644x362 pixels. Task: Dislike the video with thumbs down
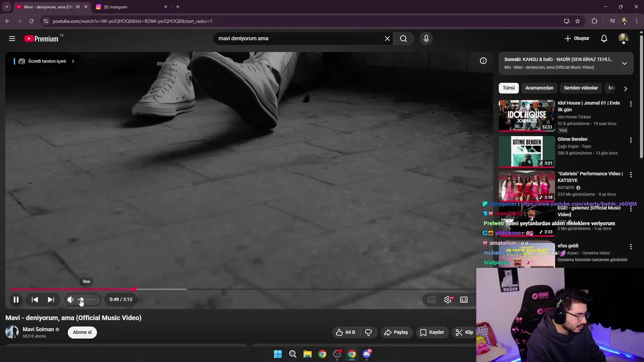click(368, 332)
